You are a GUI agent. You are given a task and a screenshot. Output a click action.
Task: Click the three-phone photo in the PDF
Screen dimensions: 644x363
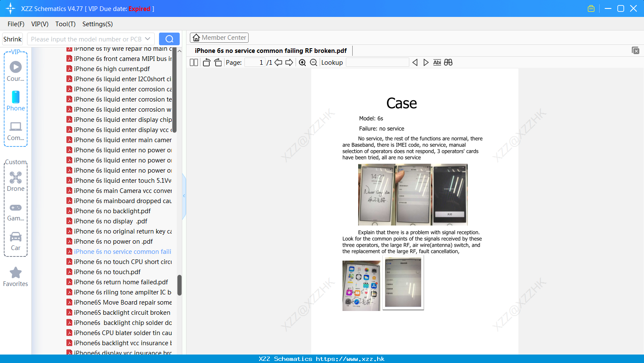point(413,195)
